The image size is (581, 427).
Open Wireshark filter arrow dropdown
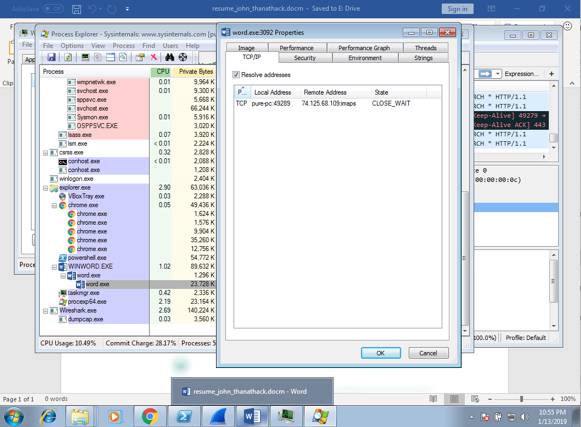[498, 74]
